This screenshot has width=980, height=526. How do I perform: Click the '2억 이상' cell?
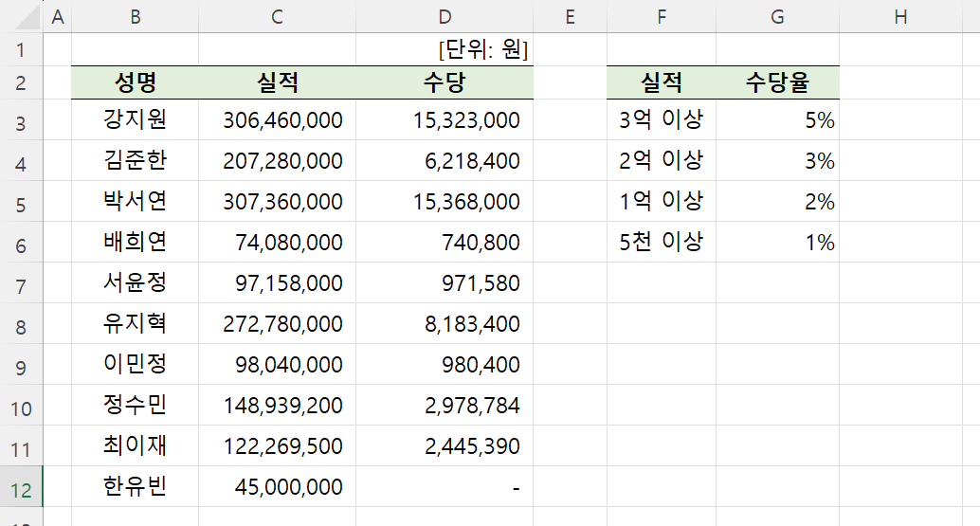click(662, 160)
